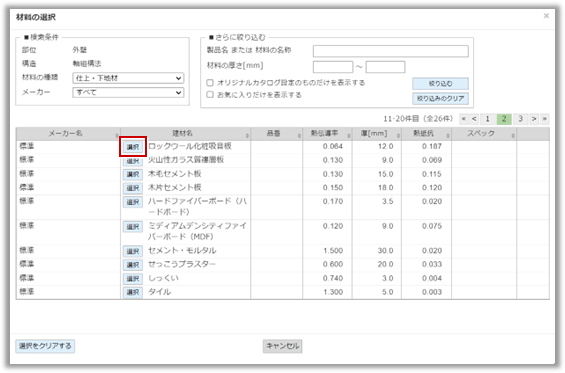Jump to last page with » icon
Image resolution: width=565 pixels, height=373 pixels.
[x=544, y=119]
